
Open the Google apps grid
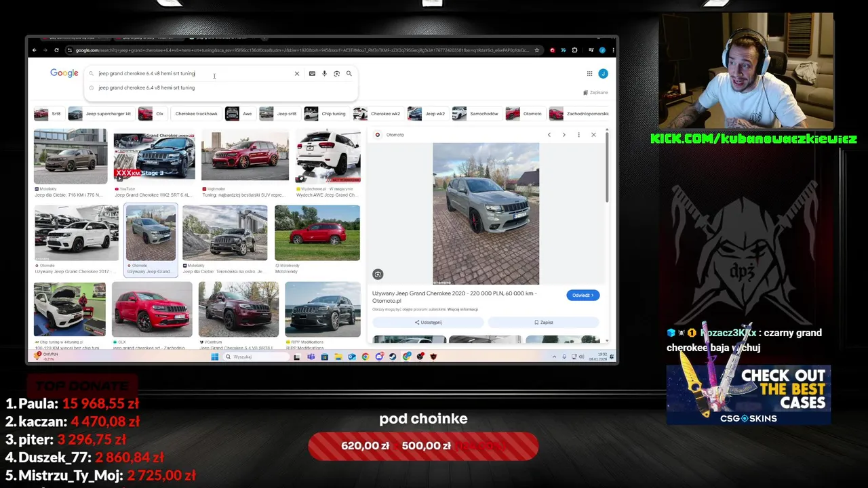coord(589,73)
